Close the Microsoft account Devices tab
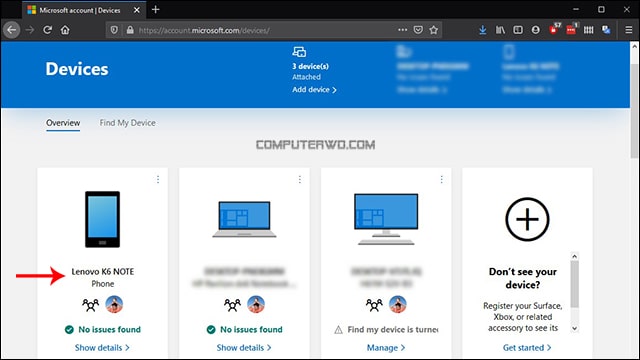Viewport: 640px width, 360px height. pyautogui.click(x=137, y=10)
